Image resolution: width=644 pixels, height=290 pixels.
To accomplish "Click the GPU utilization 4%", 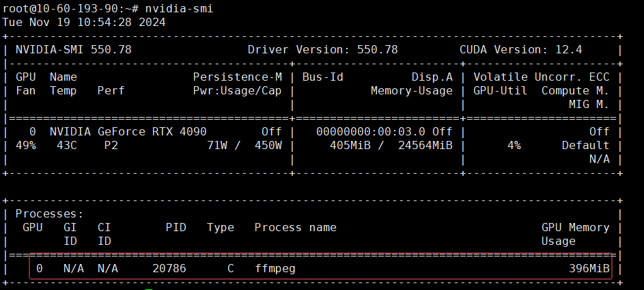I will [514, 145].
